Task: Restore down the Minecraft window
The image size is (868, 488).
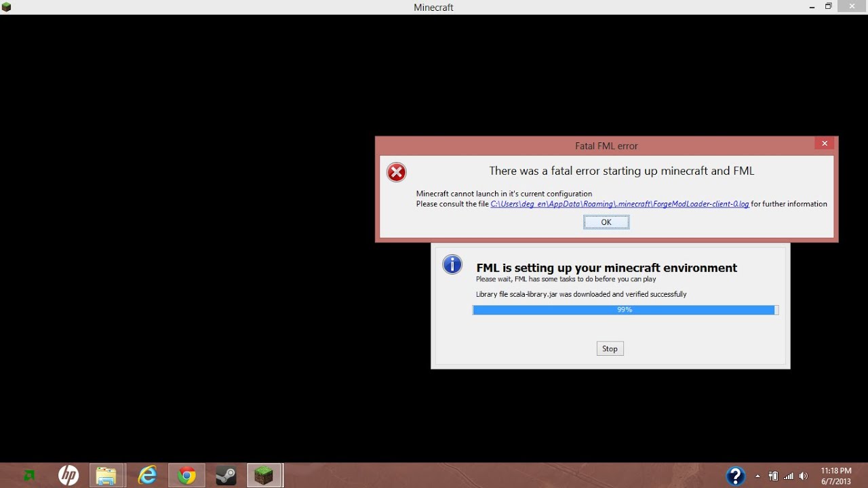Action: pos(828,6)
